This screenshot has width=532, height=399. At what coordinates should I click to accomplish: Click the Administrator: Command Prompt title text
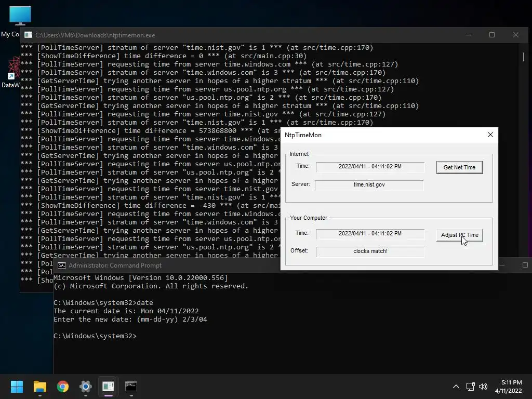tap(115, 265)
